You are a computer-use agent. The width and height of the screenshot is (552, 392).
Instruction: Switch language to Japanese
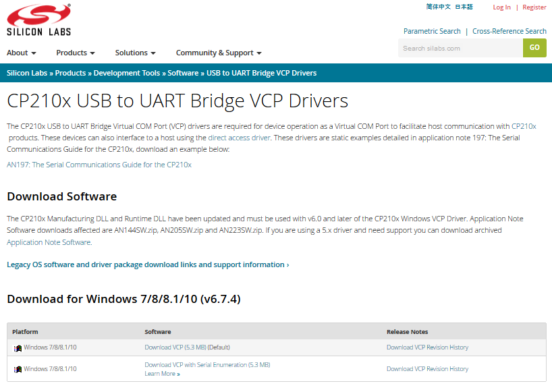pyautogui.click(x=464, y=7)
